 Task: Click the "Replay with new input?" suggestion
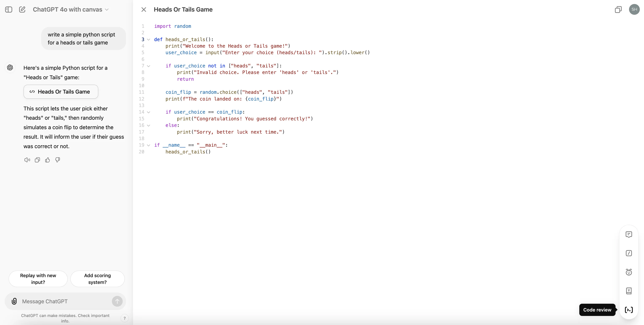[x=38, y=279]
